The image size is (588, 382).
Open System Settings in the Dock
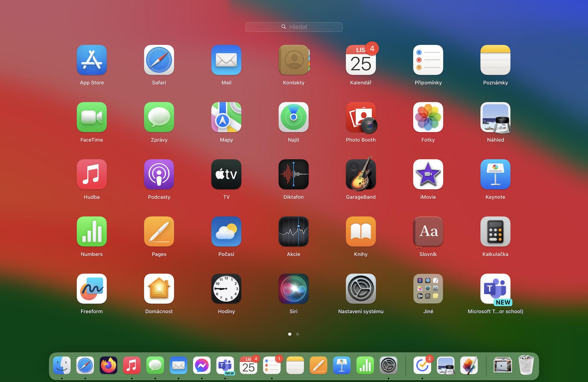(388, 365)
